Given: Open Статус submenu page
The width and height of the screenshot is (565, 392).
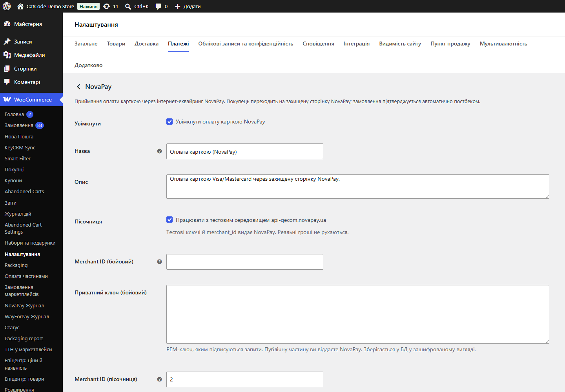Looking at the screenshot, I should click(x=12, y=327).
